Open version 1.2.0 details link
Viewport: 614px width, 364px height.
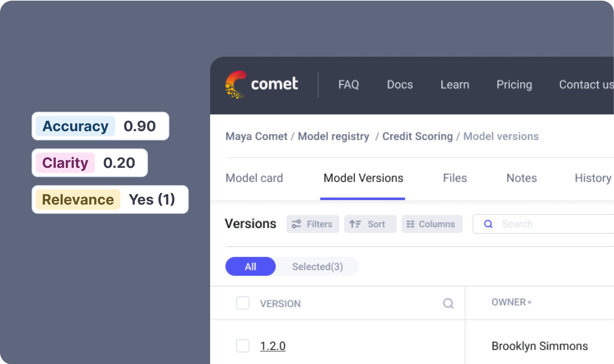(x=273, y=346)
